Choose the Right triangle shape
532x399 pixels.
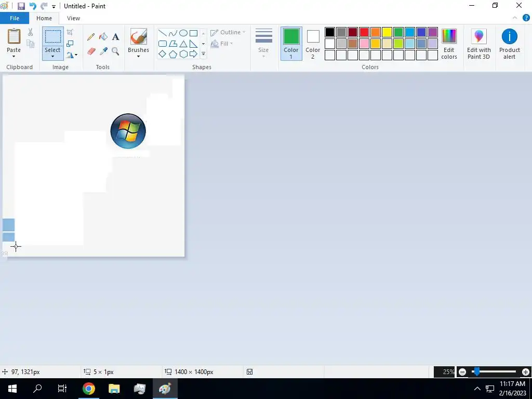(x=193, y=44)
